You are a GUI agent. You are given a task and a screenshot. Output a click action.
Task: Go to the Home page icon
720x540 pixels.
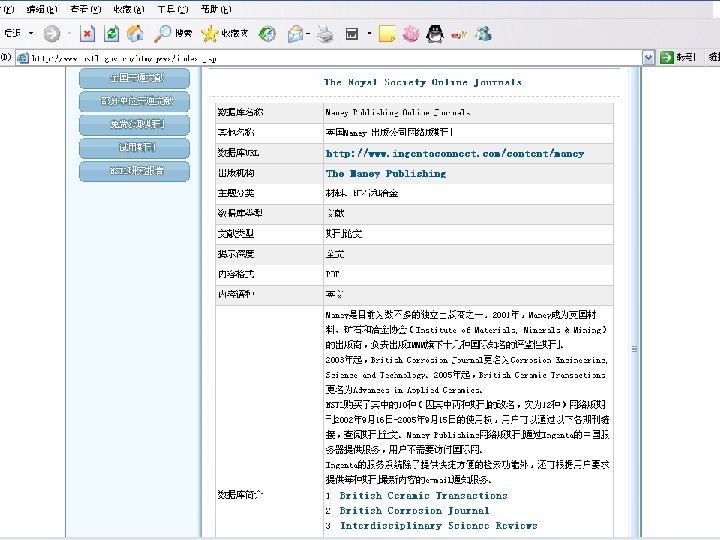(x=135, y=33)
